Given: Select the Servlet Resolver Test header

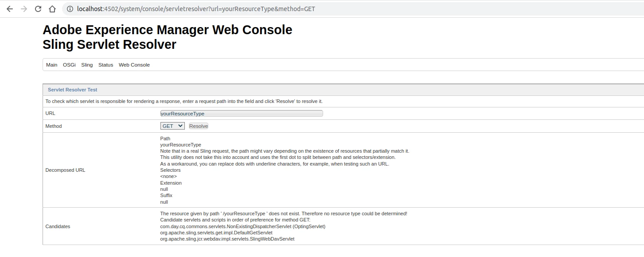Looking at the screenshot, I should click(73, 90).
